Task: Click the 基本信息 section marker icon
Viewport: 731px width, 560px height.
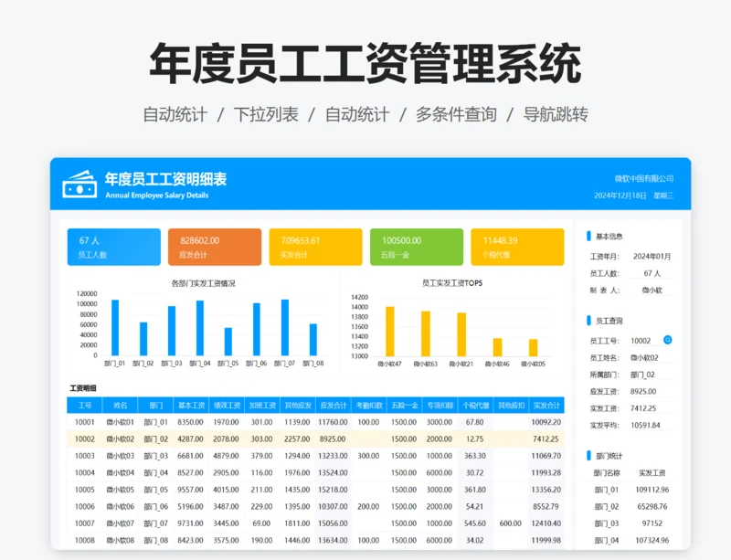Action: click(588, 234)
